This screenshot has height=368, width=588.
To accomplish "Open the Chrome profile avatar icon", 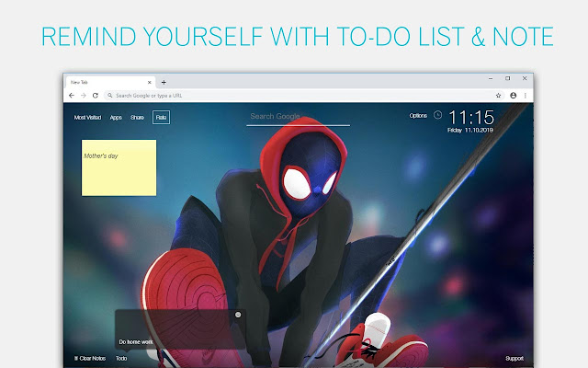I will click(x=513, y=96).
